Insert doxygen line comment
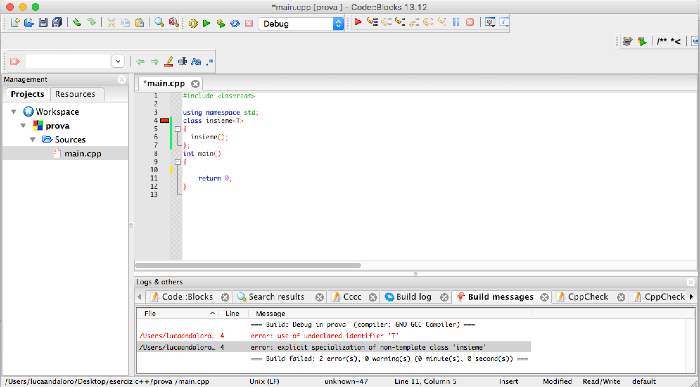 coord(675,42)
